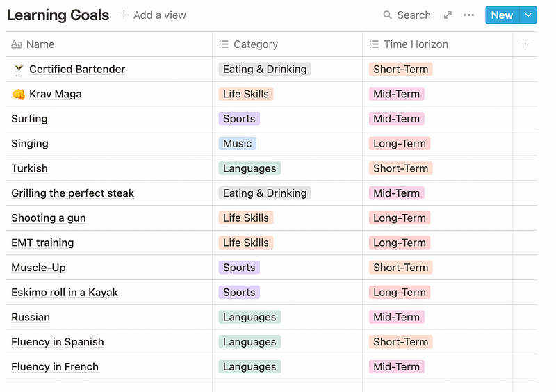Viewport: 556px width, 392px height.
Task: Expand the New button dropdown arrow
Action: point(528,15)
